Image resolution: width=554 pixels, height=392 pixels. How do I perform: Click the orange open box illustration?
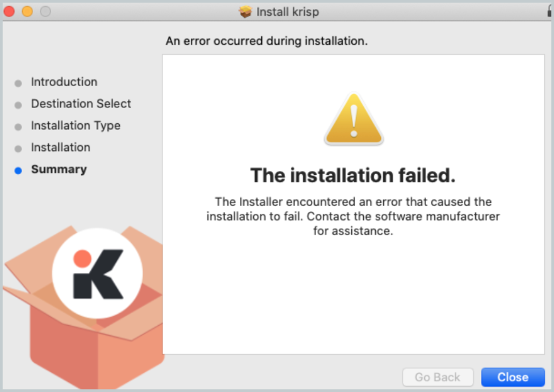coord(84,307)
